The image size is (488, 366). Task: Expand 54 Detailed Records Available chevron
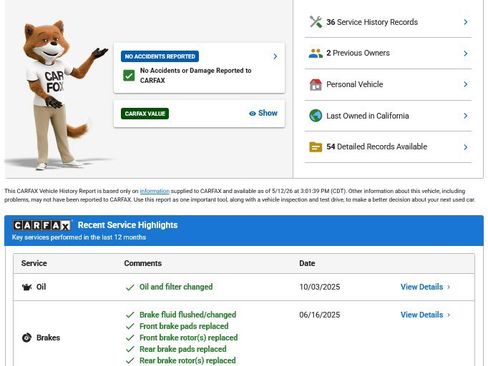click(x=466, y=147)
